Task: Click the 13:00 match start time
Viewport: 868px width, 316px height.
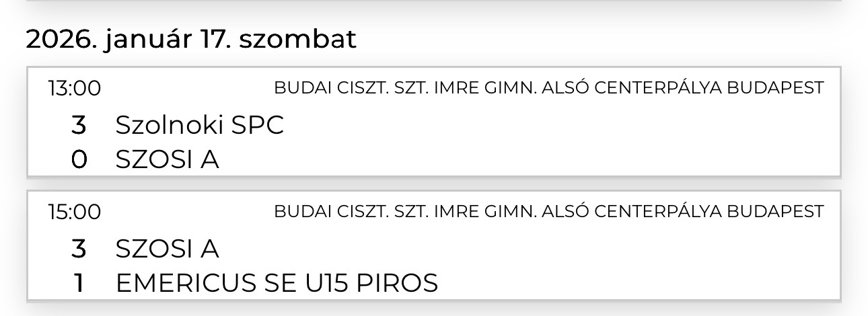Action: (x=74, y=88)
